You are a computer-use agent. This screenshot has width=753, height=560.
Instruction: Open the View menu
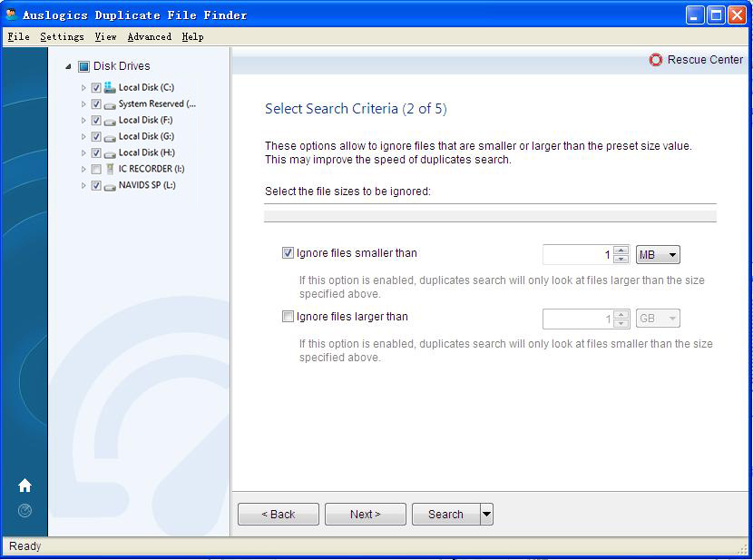(105, 37)
